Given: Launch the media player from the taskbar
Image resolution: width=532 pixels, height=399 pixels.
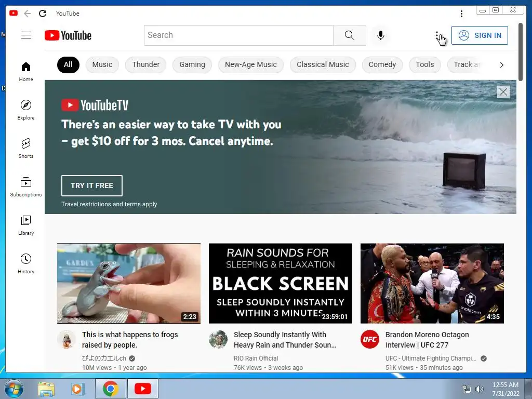Looking at the screenshot, I should (77, 389).
